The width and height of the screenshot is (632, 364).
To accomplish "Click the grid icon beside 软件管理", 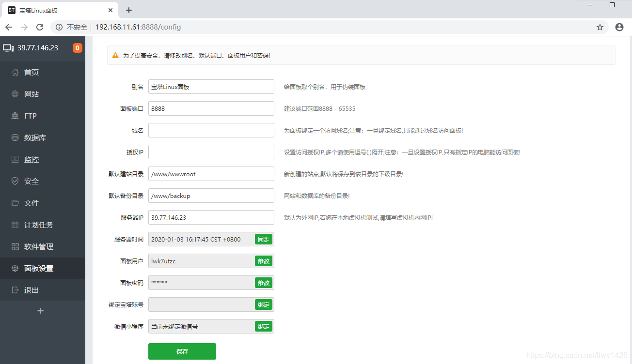I will (x=15, y=246).
